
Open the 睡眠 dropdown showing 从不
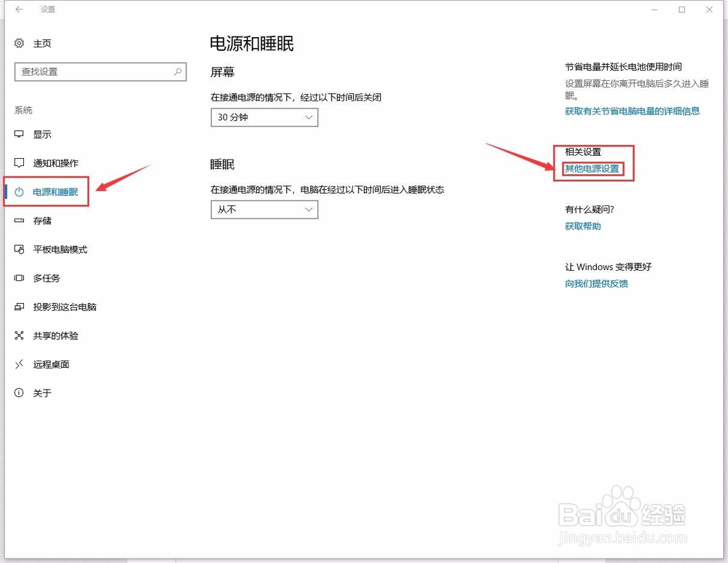pos(264,210)
